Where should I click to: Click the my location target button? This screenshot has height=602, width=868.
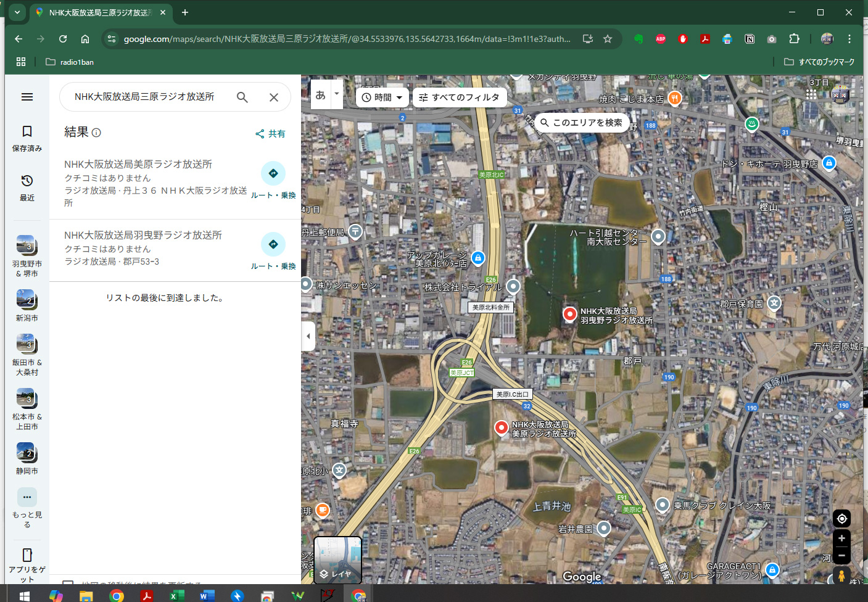click(x=841, y=519)
